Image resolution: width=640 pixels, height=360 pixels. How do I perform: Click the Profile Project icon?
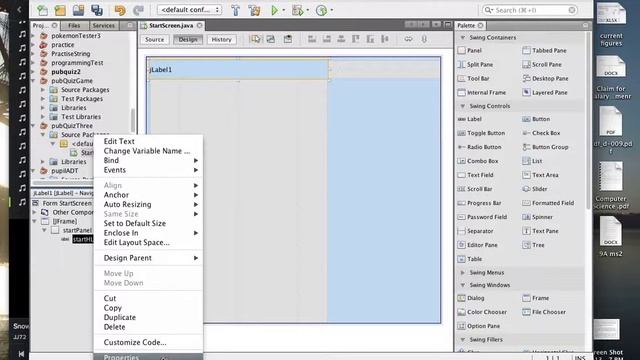pyautogui.click(x=321, y=10)
